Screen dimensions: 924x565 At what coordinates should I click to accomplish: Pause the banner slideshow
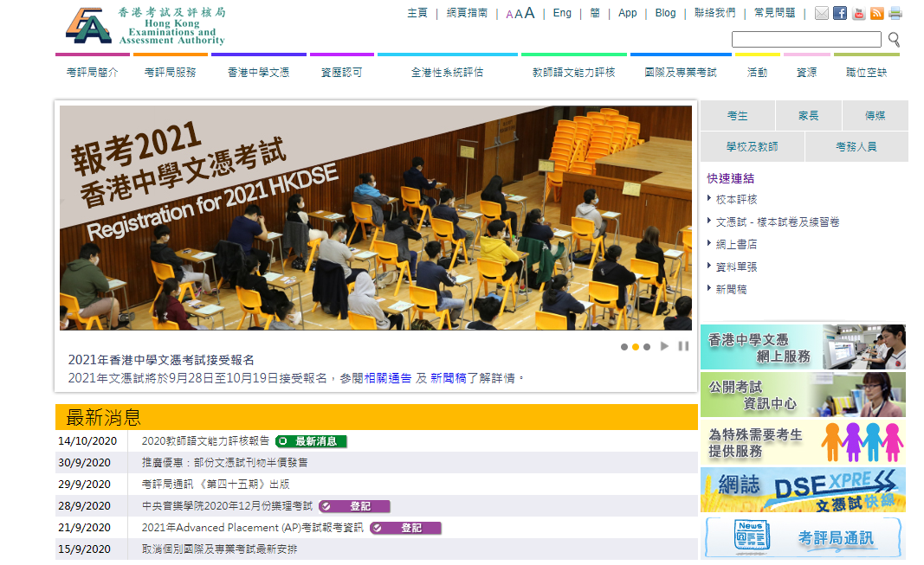[683, 346]
